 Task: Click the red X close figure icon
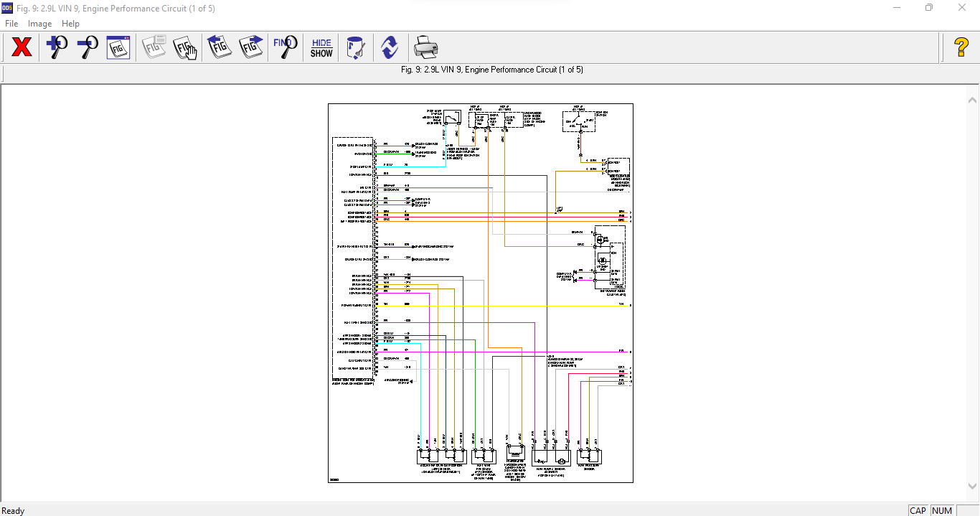click(22, 48)
